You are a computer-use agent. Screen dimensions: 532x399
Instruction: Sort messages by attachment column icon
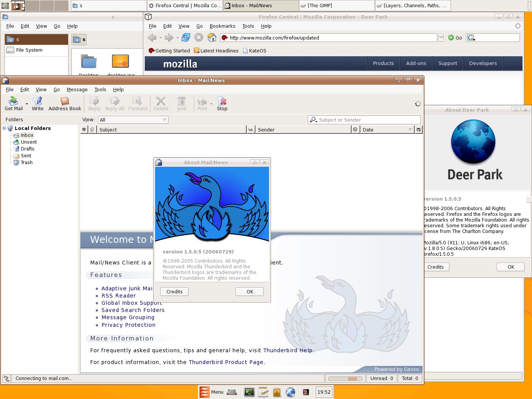click(x=92, y=130)
